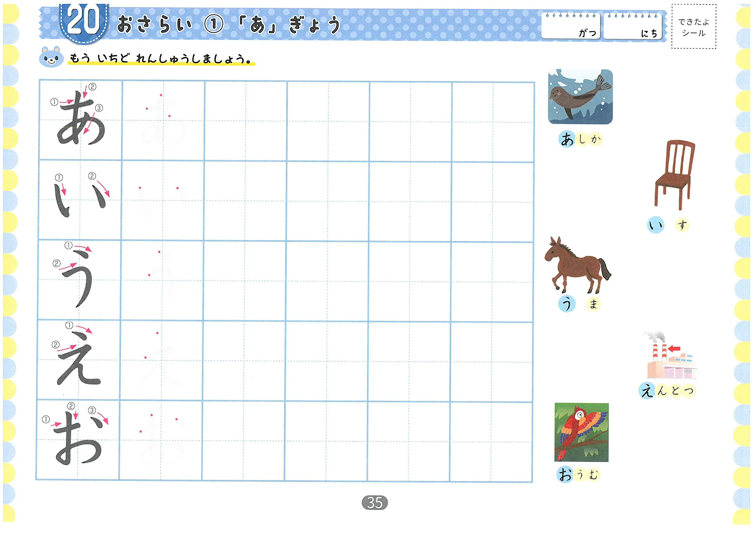Click the ま circle under the horse
Image resolution: width=756 pixels, height=535 pixels.
tap(594, 304)
